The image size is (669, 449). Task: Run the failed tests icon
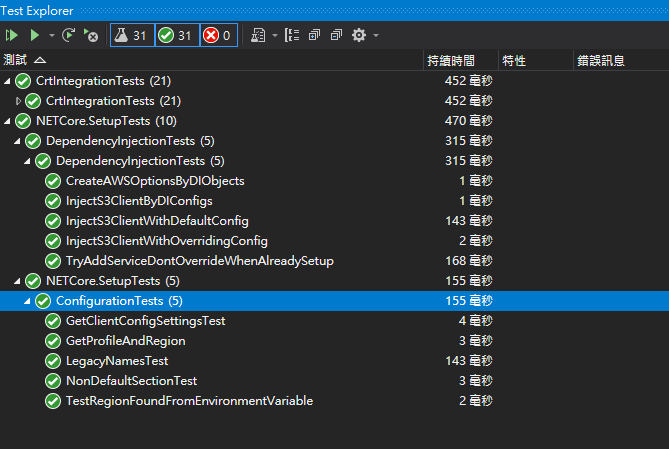(x=91, y=35)
